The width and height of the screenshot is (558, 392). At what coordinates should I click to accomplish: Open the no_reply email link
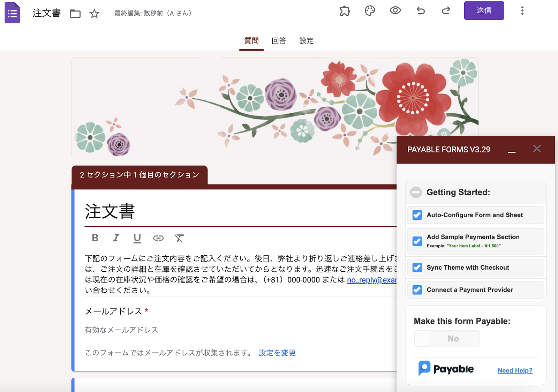click(372, 280)
